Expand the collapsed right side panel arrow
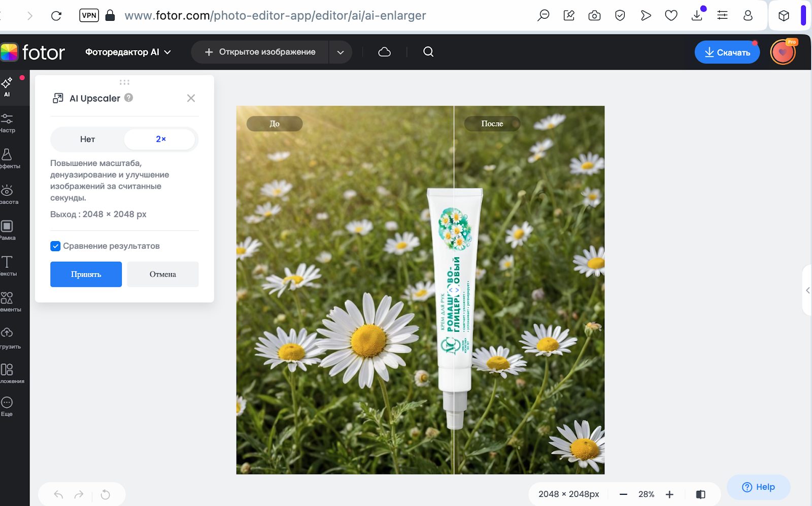The height and width of the screenshot is (506, 812). point(807,290)
